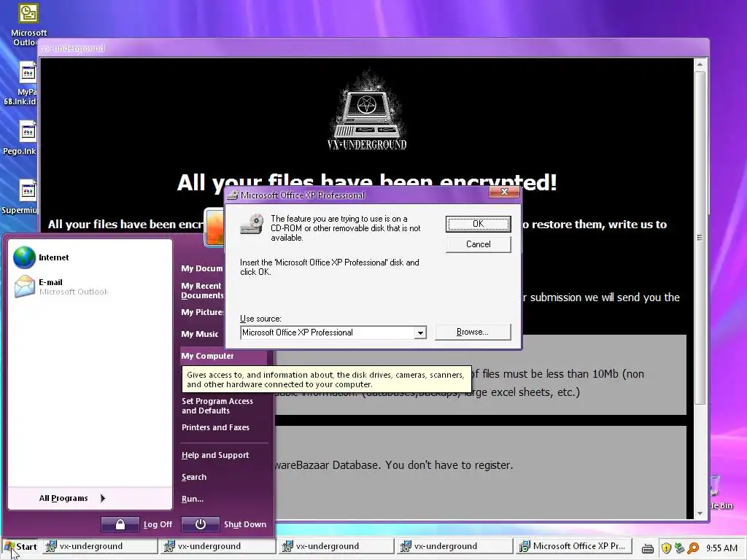This screenshot has height=560, width=747.
Task: Click the vx-underground window title bar
Action: (x=374, y=48)
